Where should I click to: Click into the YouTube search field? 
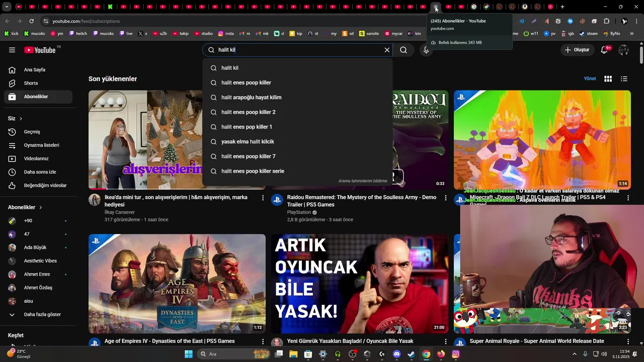coord(298,50)
